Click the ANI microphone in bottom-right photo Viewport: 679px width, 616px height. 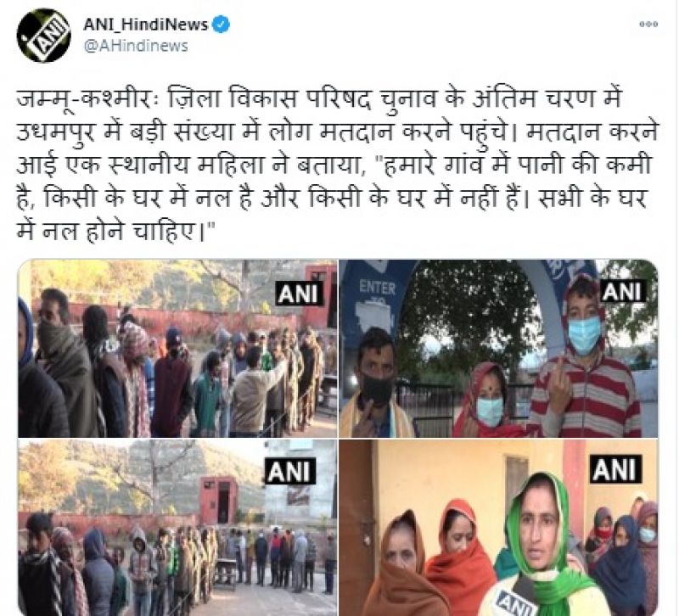tap(513, 602)
